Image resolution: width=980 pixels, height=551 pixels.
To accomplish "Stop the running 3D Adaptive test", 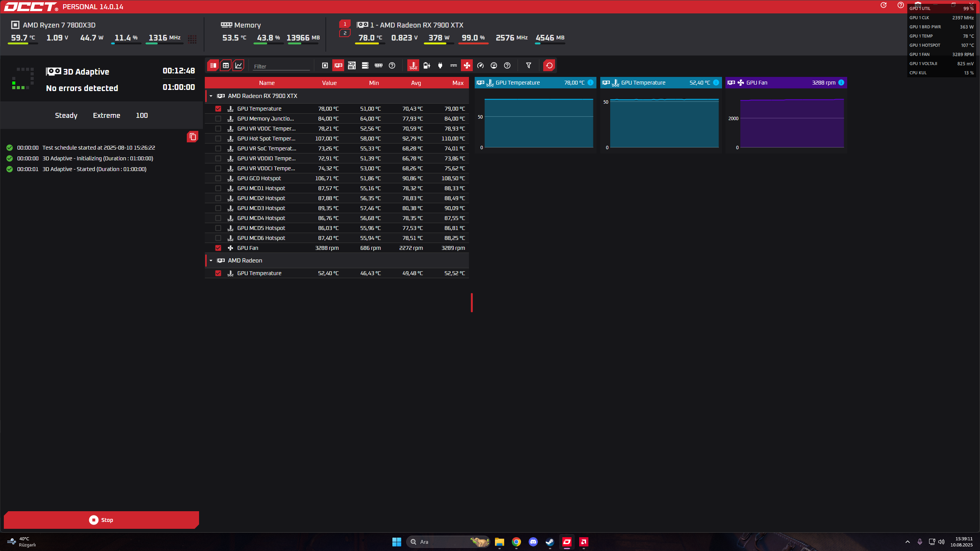I will point(101,520).
